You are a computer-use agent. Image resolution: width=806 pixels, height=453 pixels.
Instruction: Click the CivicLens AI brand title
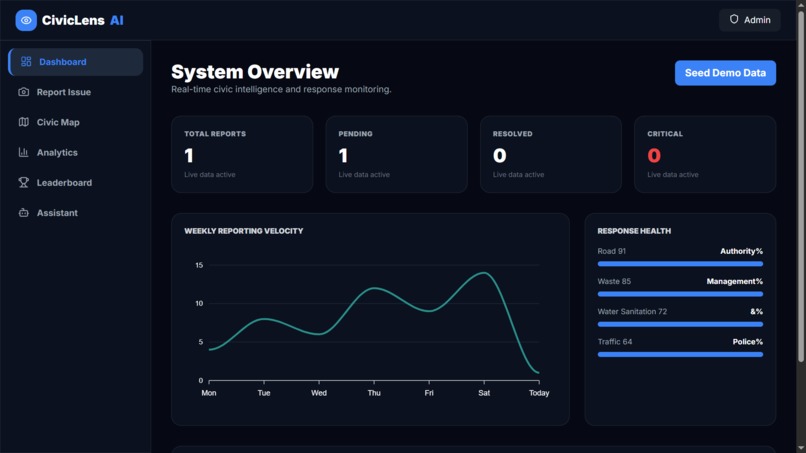(83, 21)
